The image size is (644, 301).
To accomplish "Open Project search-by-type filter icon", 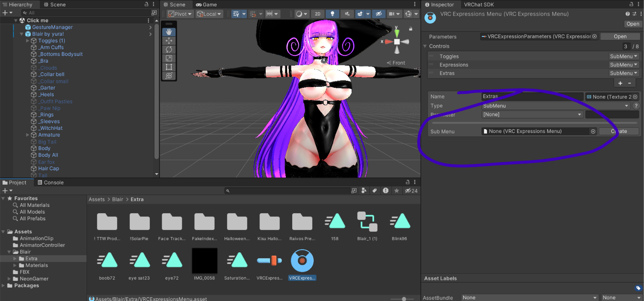I will pos(364,191).
